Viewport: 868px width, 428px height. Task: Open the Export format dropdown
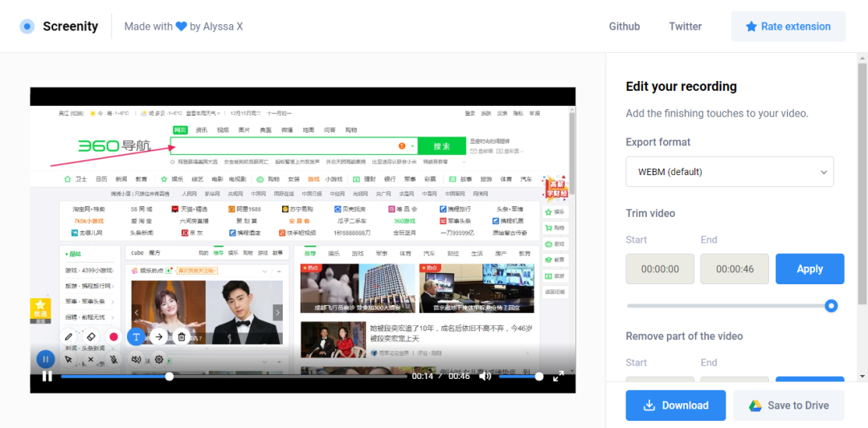pyautogui.click(x=730, y=172)
